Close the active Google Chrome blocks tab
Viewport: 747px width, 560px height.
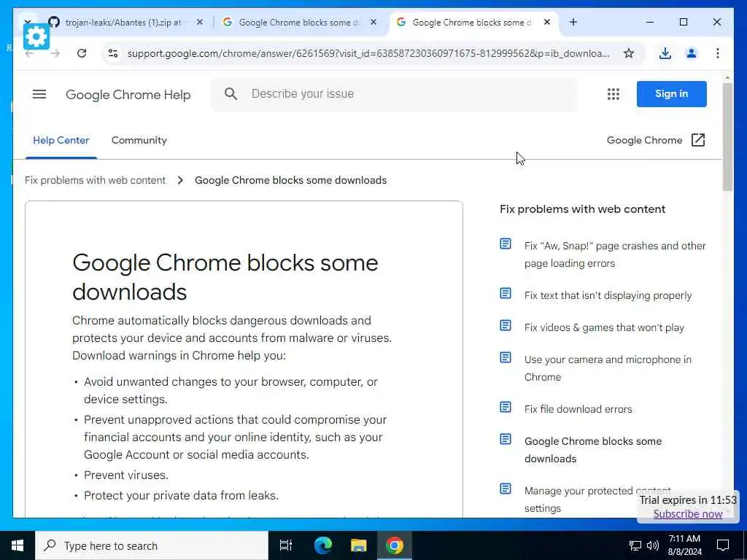(x=547, y=22)
